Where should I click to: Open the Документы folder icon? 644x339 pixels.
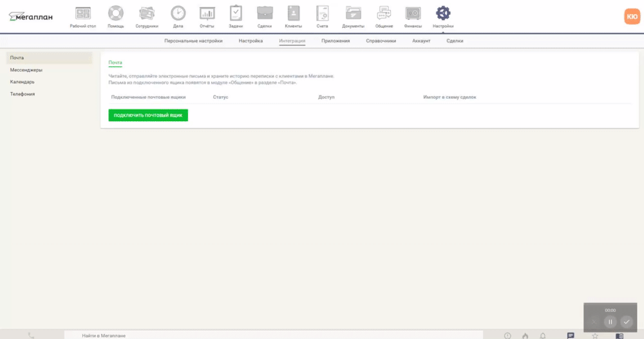click(353, 14)
